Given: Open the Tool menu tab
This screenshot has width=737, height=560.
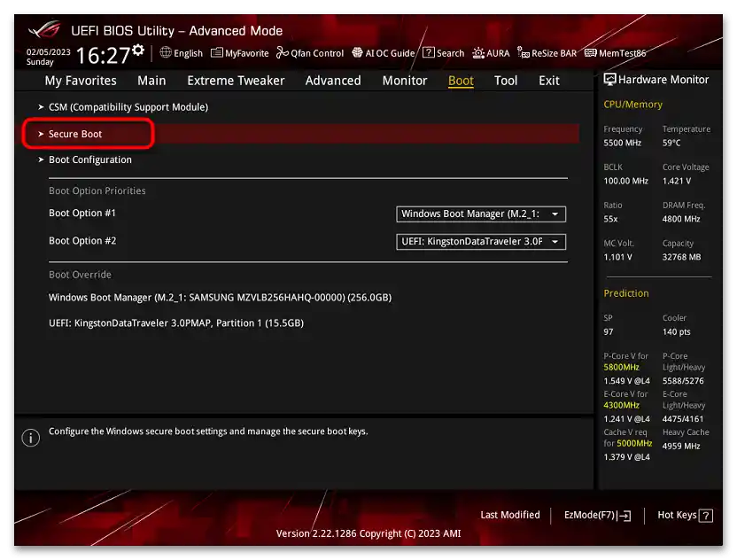Looking at the screenshot, I should tap(506, 80).
